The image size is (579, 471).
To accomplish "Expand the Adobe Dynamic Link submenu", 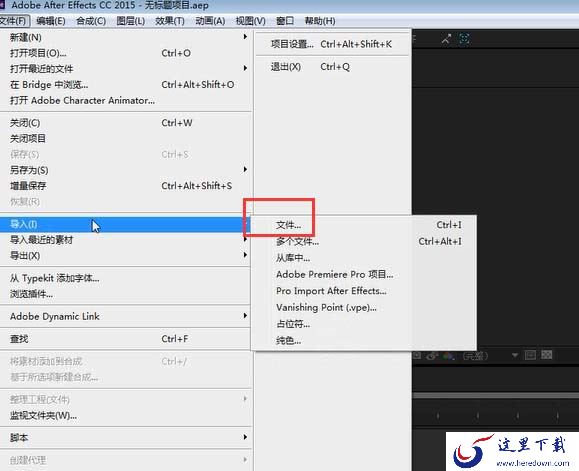I will [126, 316].
